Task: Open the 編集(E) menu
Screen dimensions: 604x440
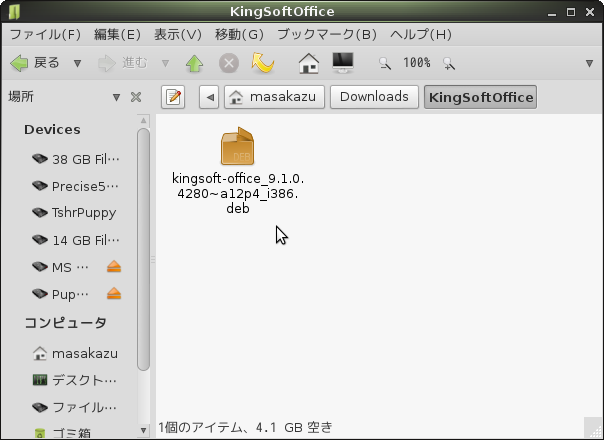Action: pos(117,35)
